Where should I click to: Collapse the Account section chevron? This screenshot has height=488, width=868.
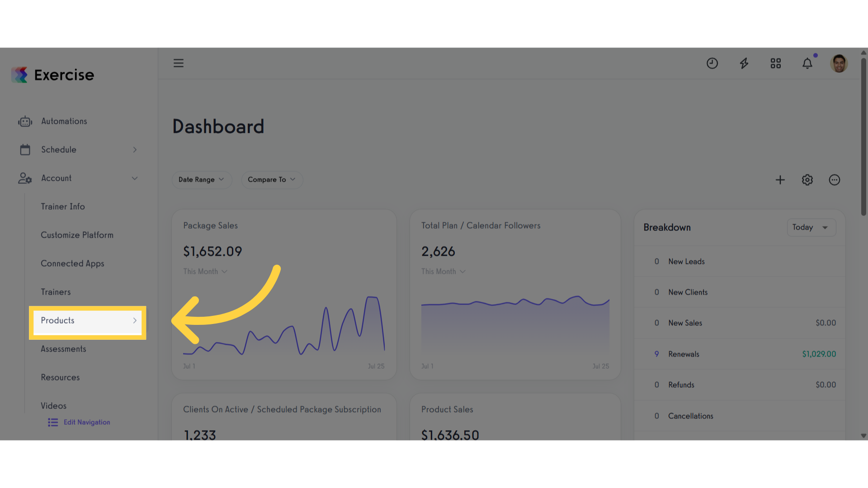[x=135, y=178]
